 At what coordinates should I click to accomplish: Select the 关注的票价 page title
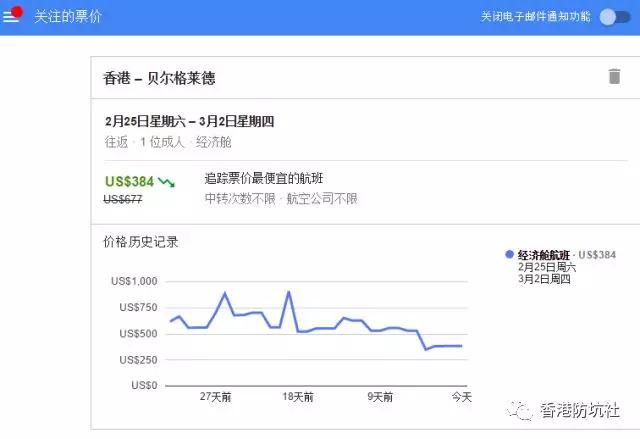[x=68, y=16]
